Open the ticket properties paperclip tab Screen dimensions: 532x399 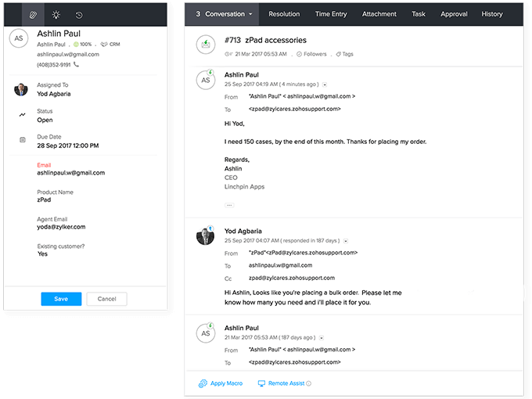pyautogui.click(x=33, y=15)
